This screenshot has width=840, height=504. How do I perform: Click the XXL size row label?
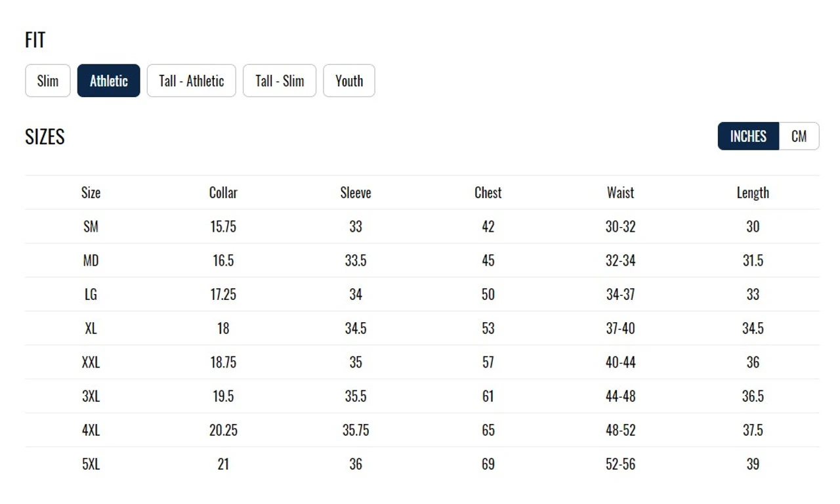[x=91, y=362]
